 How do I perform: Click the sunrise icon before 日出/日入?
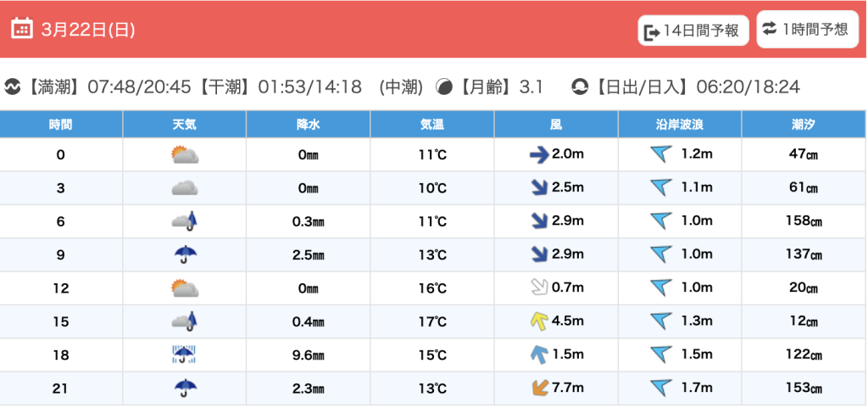[x=581, y=87]
